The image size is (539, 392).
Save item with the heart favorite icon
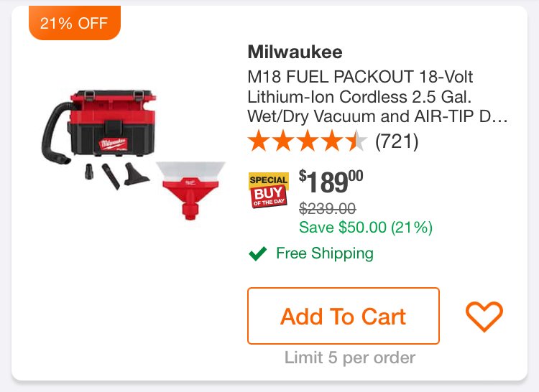coord(484,316)
